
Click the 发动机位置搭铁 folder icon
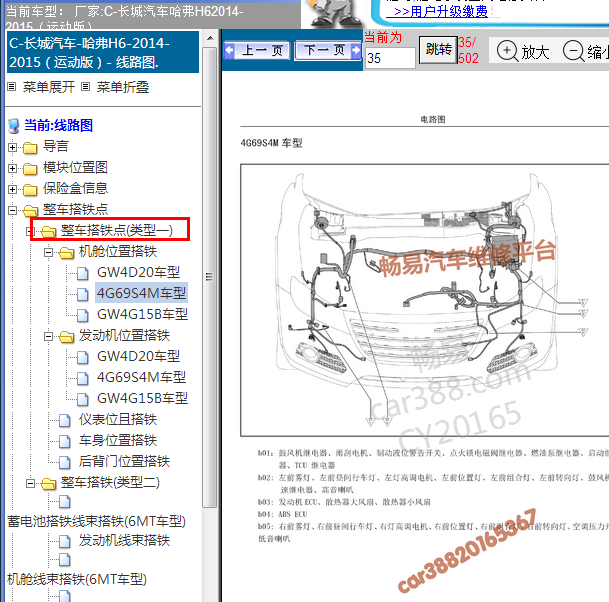click(x=66, y=336)
